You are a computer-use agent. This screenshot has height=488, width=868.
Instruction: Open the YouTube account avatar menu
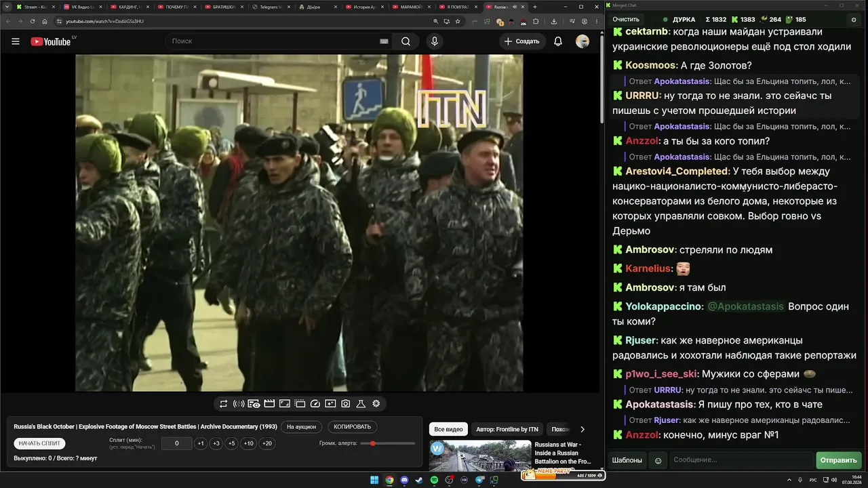click(x=583, y=41)
